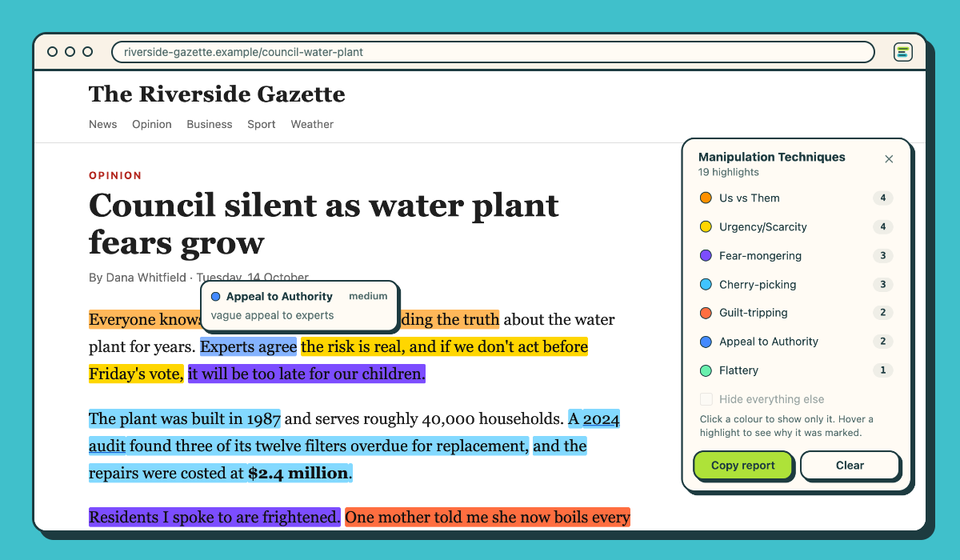The height and width of the screenshot is (560, 960).
Task: Click The Riverside Gazette masthead
Action: (217, 94)
